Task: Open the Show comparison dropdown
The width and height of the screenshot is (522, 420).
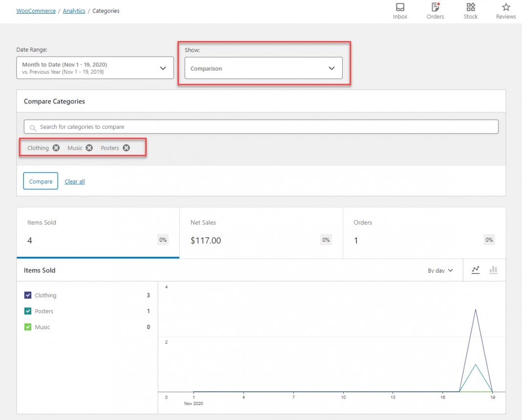Action: point(263,68)
